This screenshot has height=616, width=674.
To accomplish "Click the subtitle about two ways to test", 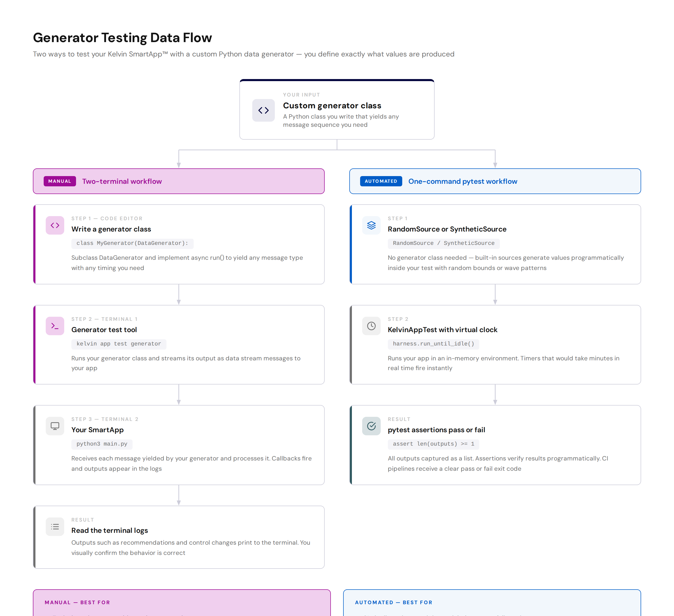I will pos(244,54).
